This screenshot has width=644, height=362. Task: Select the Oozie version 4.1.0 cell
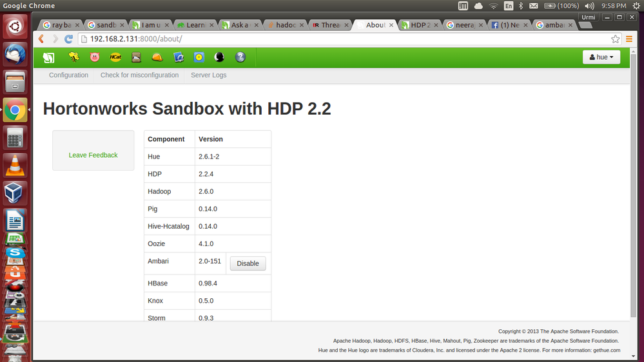[233, 243]
